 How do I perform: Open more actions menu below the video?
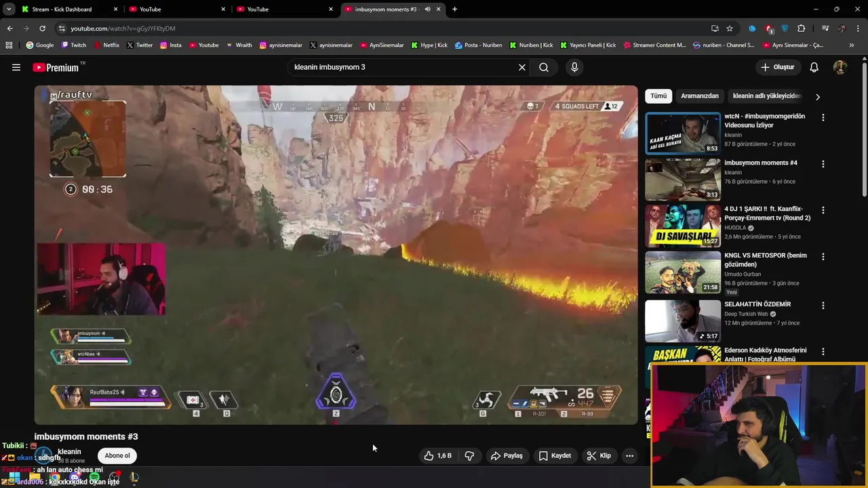(629, 455)
